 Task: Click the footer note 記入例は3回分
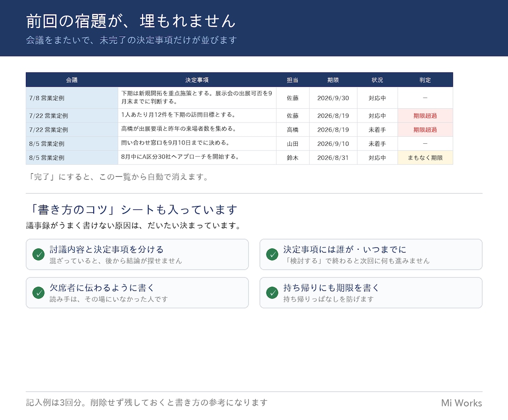pos(147,402)
